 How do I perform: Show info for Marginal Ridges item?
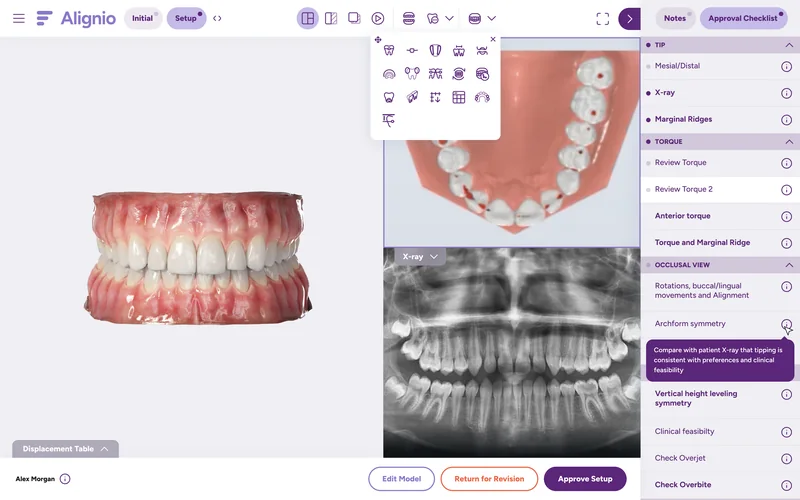click(786, 120)
